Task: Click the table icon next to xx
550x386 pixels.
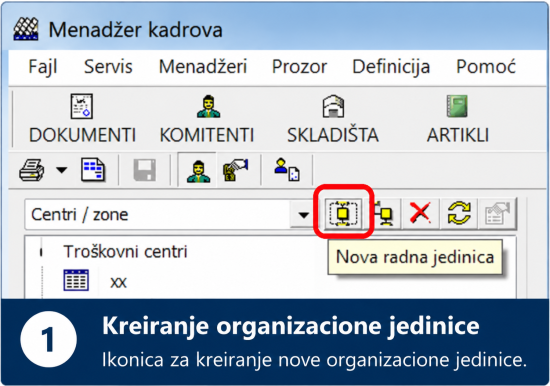Action: (x=76, y=280)
